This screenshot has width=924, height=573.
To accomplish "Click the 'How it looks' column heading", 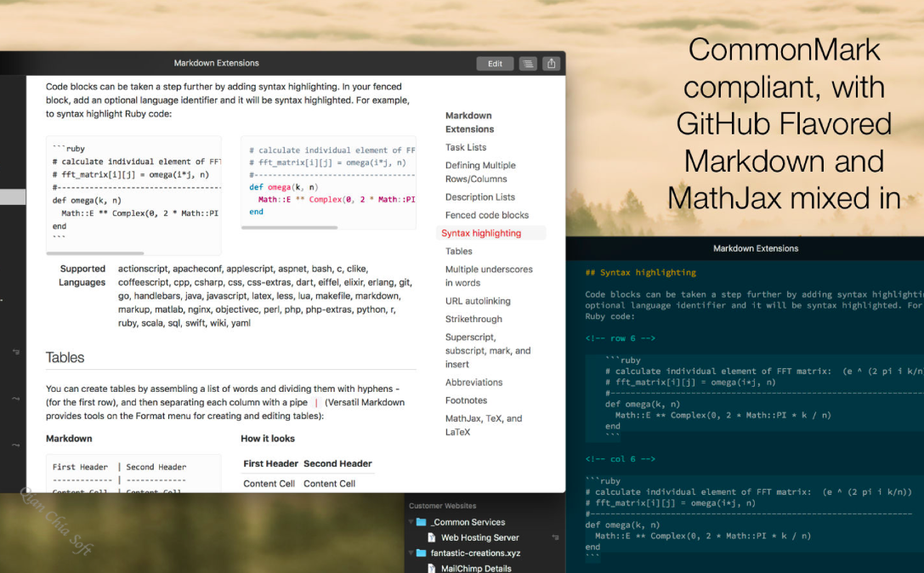I will 268,439.
